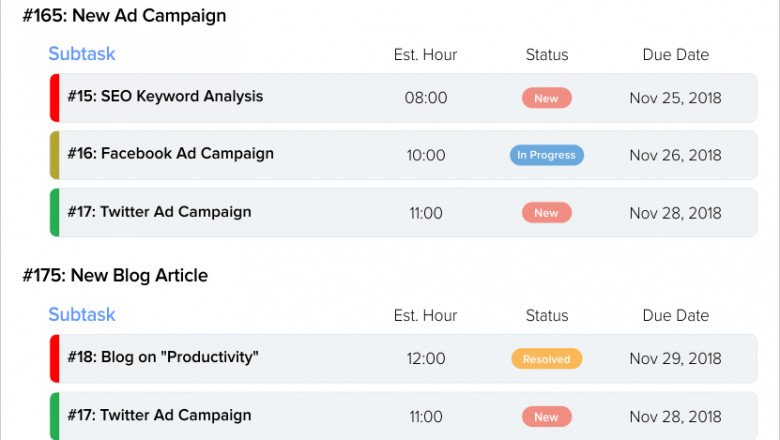Click the 10:00 estimated hour value
The image size is (780, 440).
(426, 155)
